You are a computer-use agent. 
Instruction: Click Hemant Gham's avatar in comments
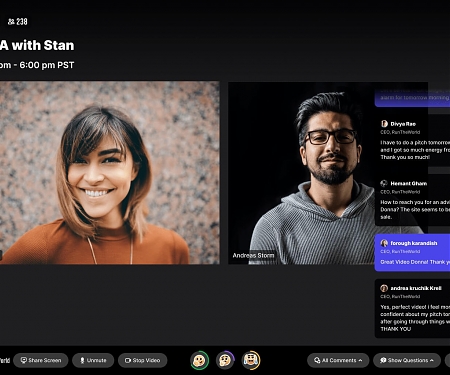click(x=384, y=183)
